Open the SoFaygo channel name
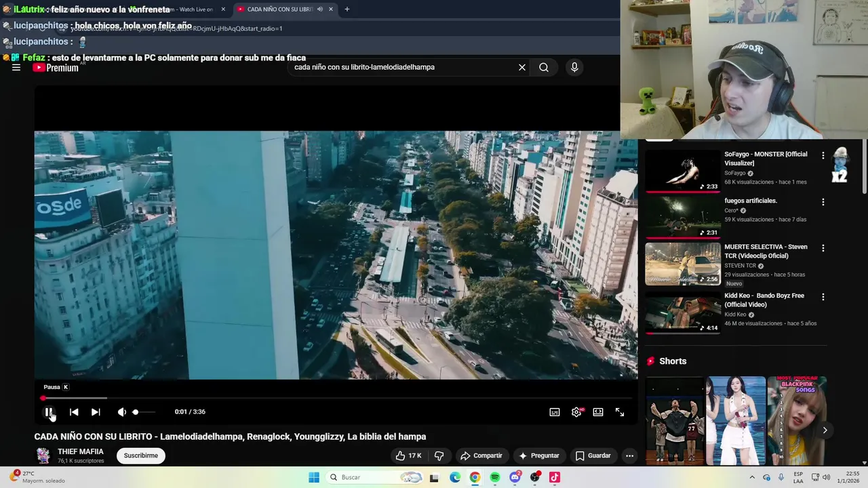 (735, 173)
